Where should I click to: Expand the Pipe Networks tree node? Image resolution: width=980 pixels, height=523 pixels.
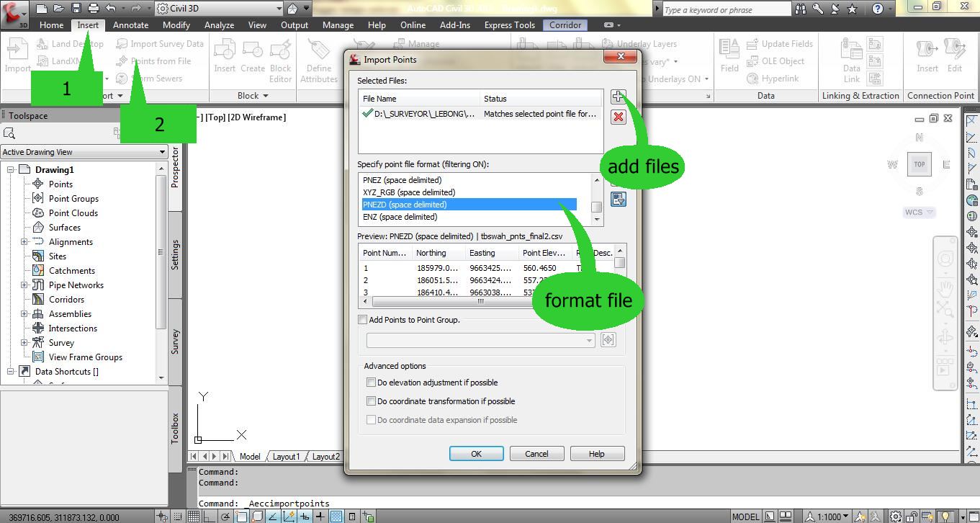coord(24,285)
